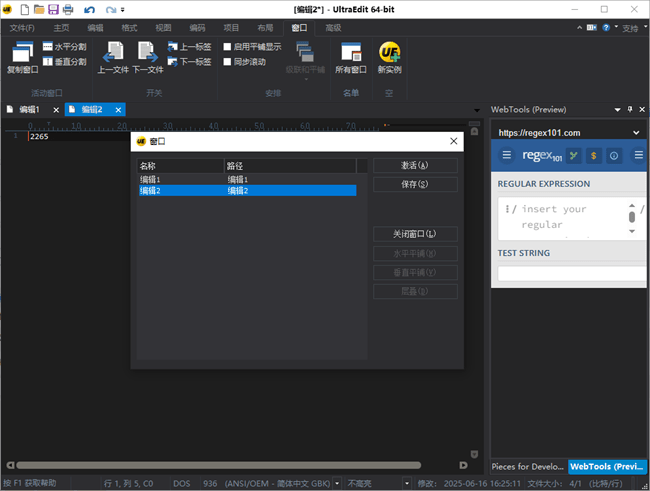Expand the regex101.com URL dropdown

pos(636,133)
